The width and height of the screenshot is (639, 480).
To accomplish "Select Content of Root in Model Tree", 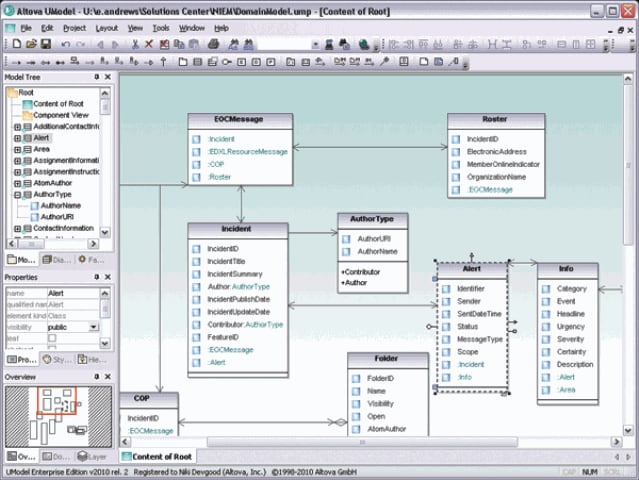I will (58, 104).
